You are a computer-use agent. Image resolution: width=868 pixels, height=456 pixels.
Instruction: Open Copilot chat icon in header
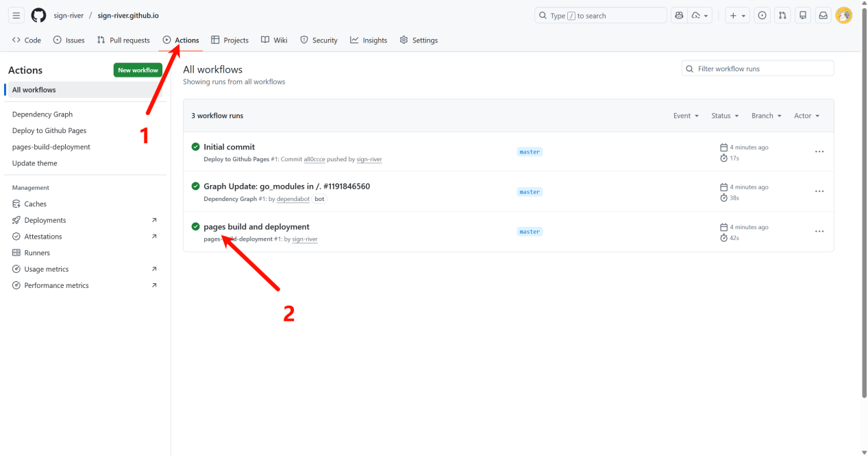point(679,15)
